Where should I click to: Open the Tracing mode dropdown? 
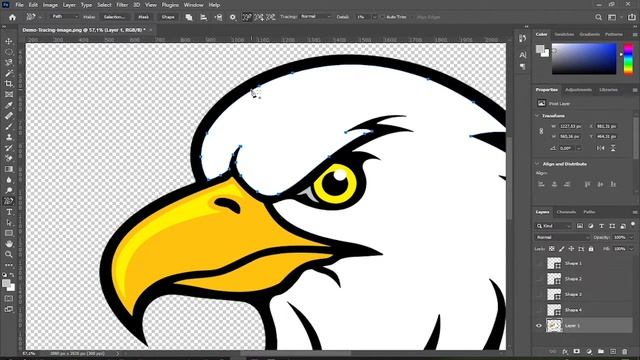(316, 17)
